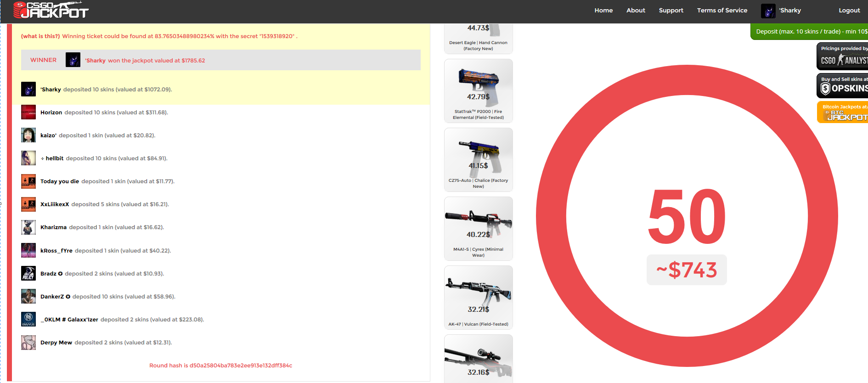Open the CSGO Analyst pricing banner

point(842,56)
